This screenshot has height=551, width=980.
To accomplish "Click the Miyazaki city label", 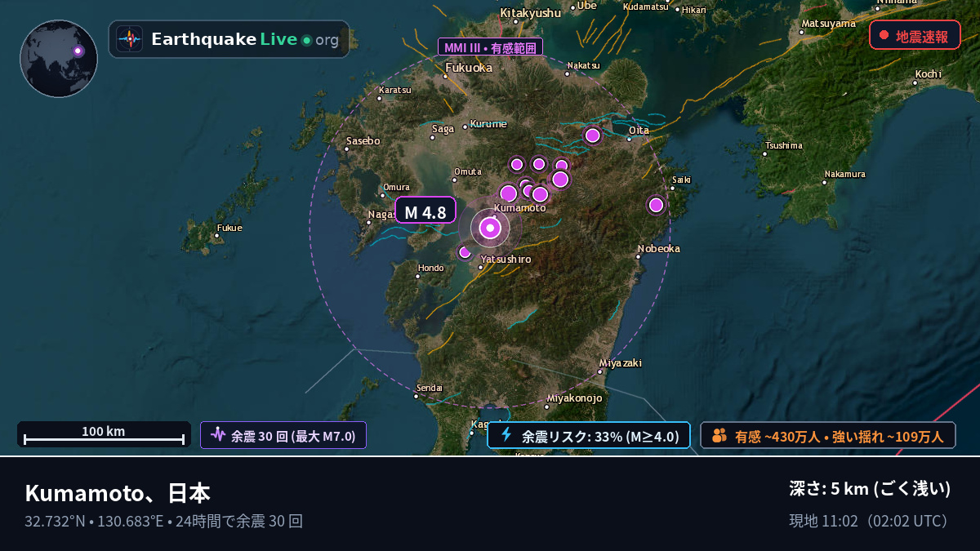I will pyautogui.click(x=621, y=362).
